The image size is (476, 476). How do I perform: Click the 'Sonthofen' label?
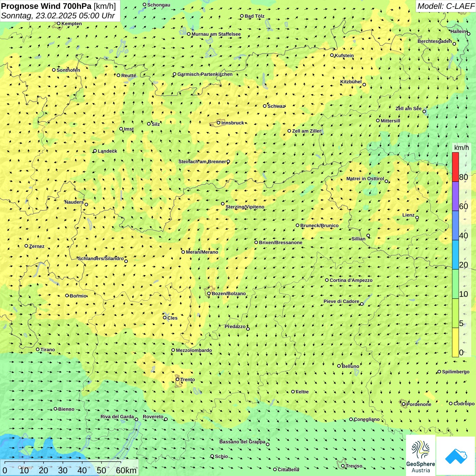68,70
